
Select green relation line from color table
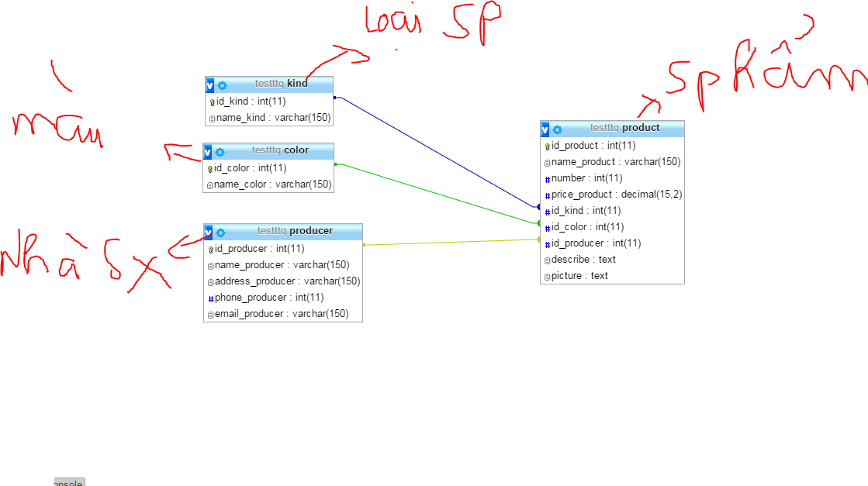434,193
